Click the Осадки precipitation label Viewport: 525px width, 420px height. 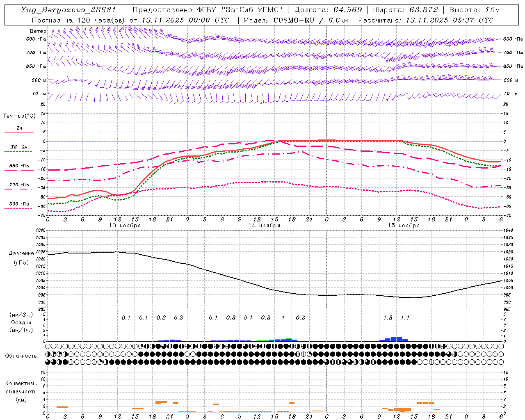coord(21,322)
